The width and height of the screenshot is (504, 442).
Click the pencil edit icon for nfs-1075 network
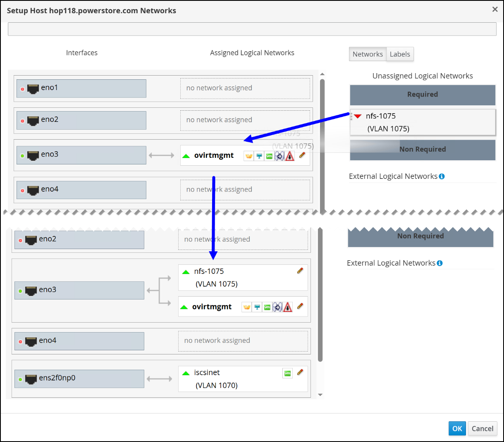pyautogui.click(x=300, y=271)
